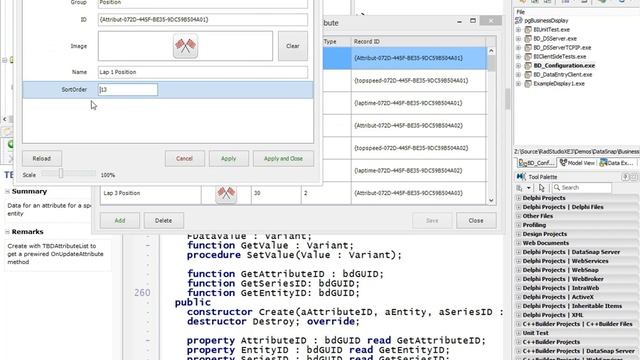The height and width of the screenshot is (360, 640).
Task: Collapse the Remarks section
Action: point(7,231)
